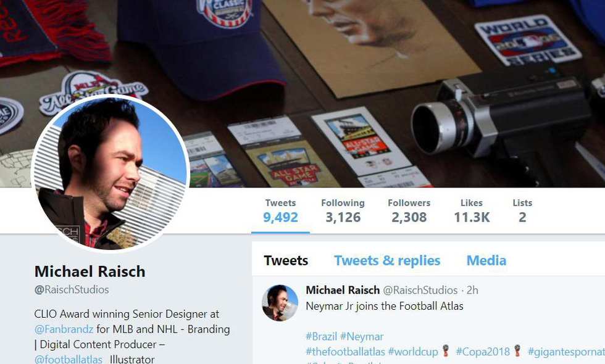
Task: Open the #Neymar hashtag
Action: click(362, 337)
